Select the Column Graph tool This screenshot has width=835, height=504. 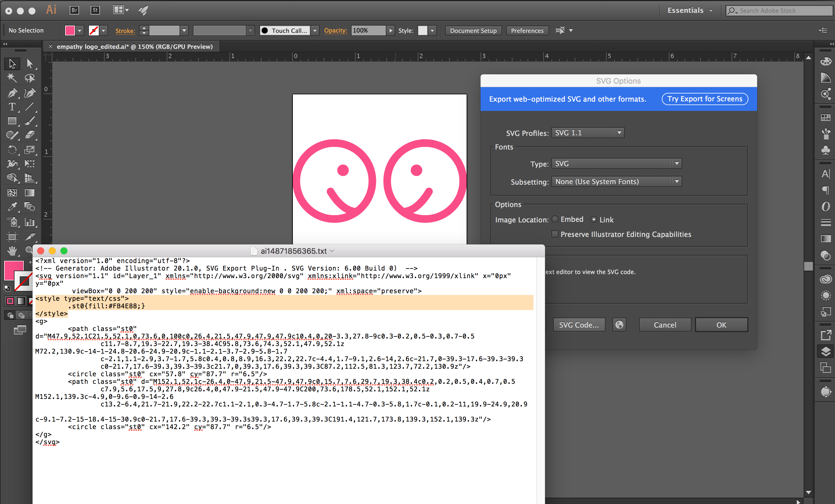(30, 222)
